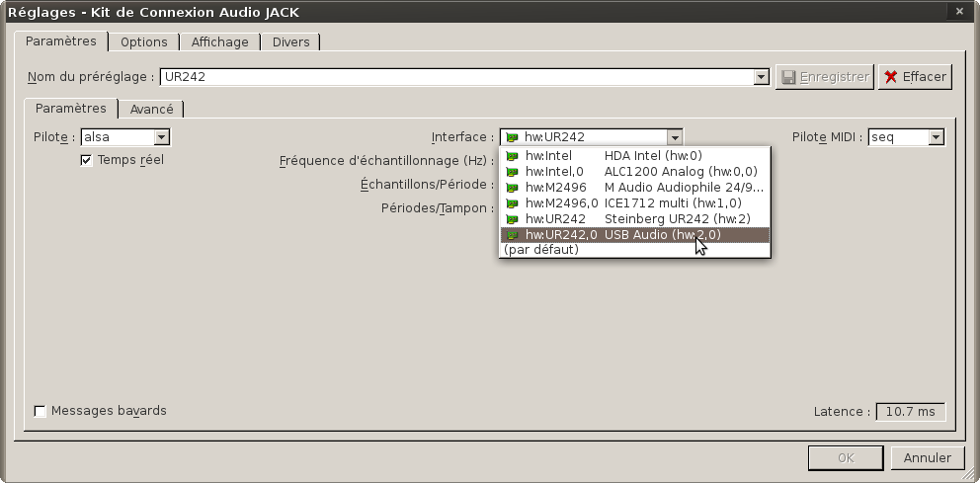This screenshot has width=980, height=483.
Task: Select hw:UR242,0 USB Audio entry
Action: coord(635,234)
